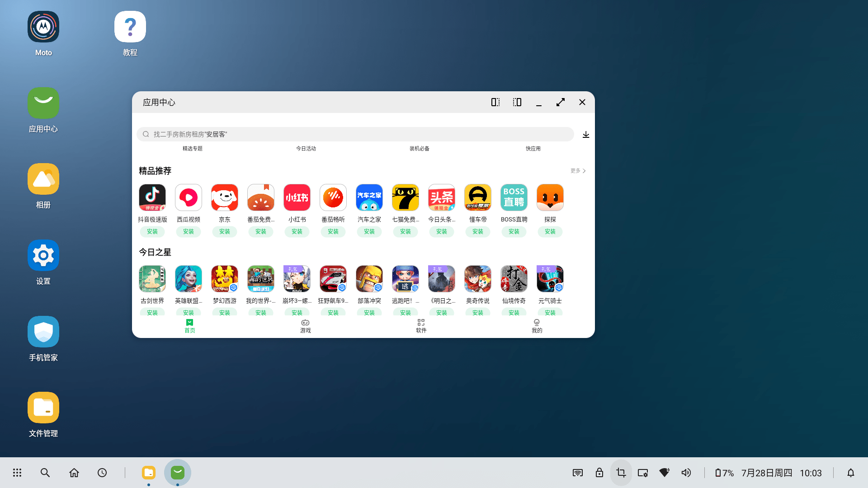868x488 pixels.
Task: Open the Moto desktop app
Action: 43,27
